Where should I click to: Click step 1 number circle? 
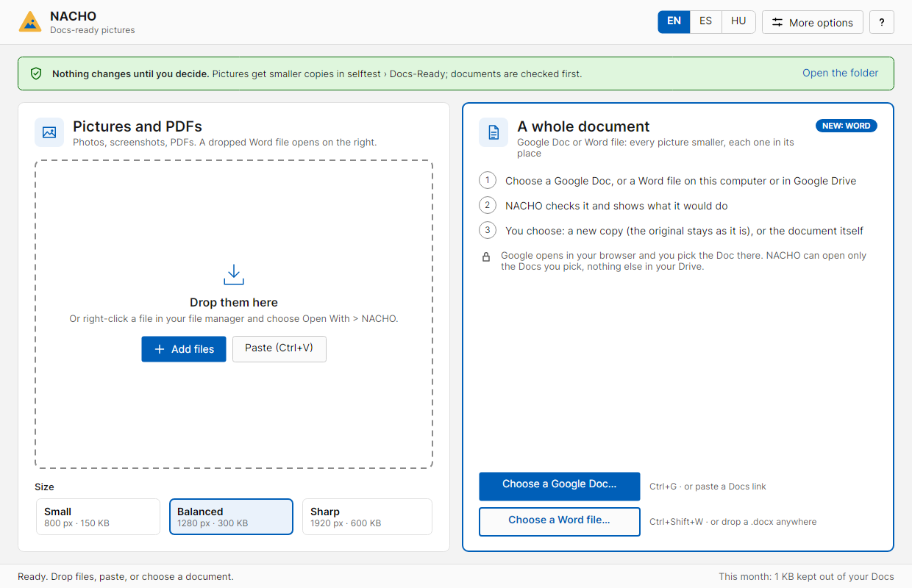click(x=488, y=180)
